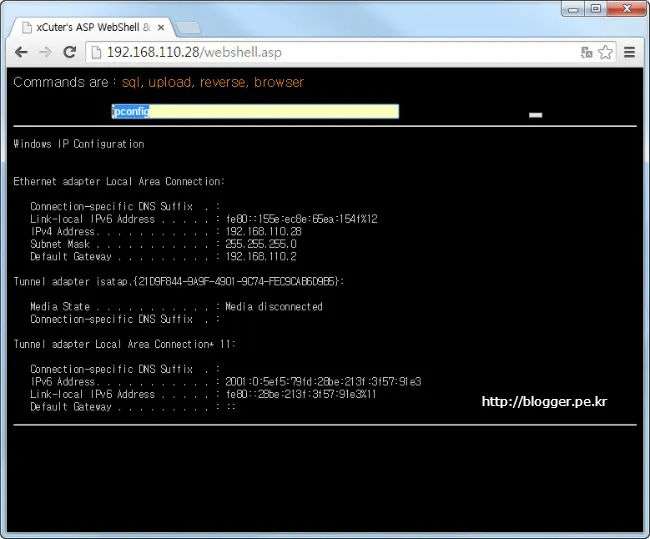Bookmark this page with the star icon

[606, 52]
